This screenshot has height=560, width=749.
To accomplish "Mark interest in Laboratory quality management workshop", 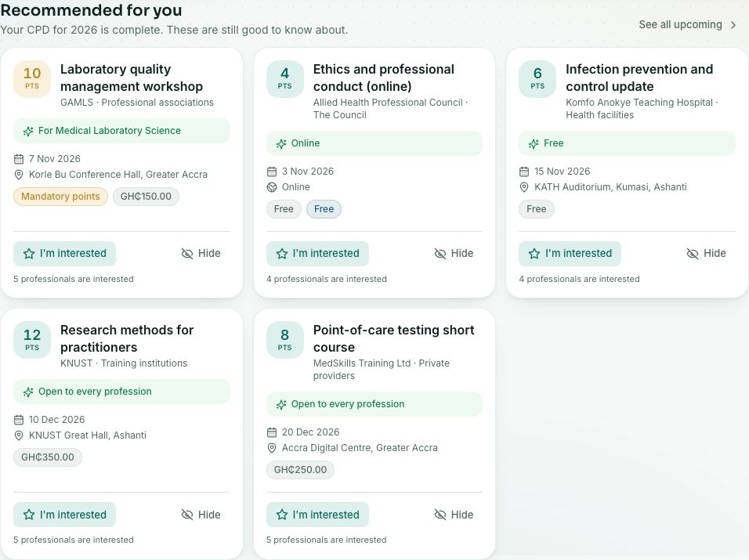I will pyautogui.click(x=64, y=254).
